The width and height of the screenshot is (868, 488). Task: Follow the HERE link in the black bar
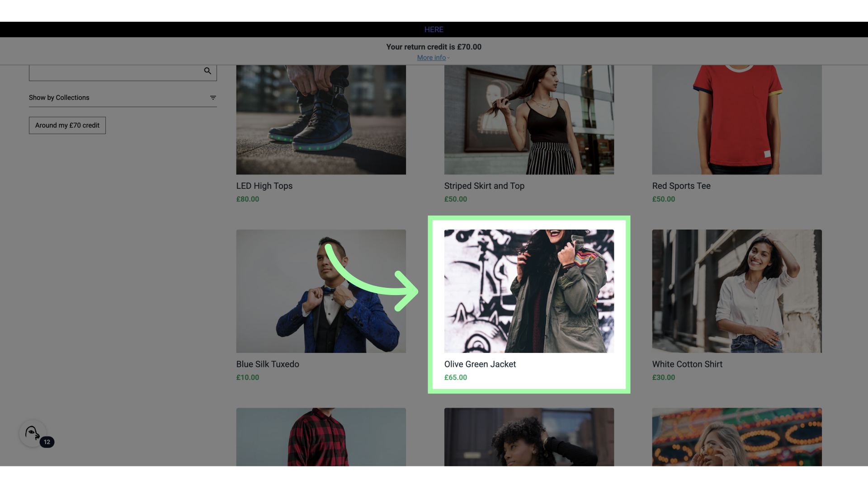pyautogui.click(x=434, y=30)
